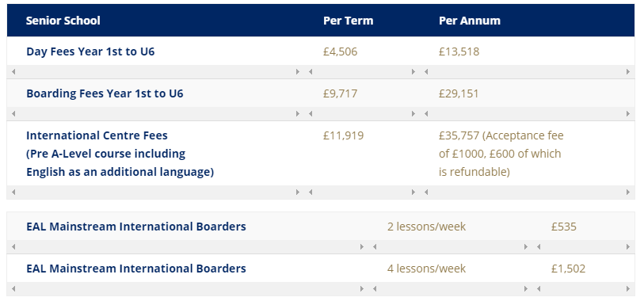Click right scroll arrow beneath 2 lessons/week cell
The height and width of the screenshot is (301, 644).
pyautogui.click(x=526, y=247)
